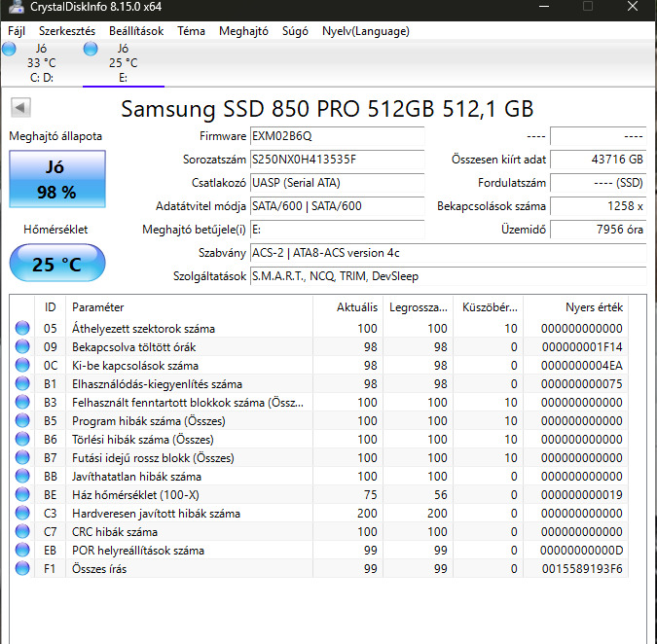Click the Legrossza... column header

419,307
